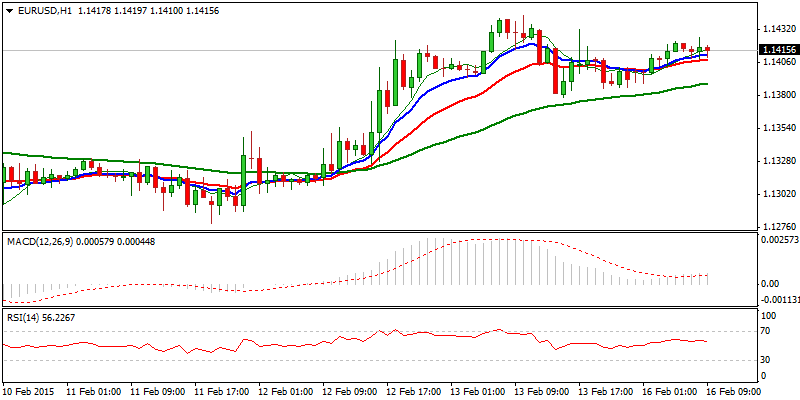Viewport: 800px width, 400px height.
Task: Select the 1.13800 price axis label
Action: [x=779, y=95]
